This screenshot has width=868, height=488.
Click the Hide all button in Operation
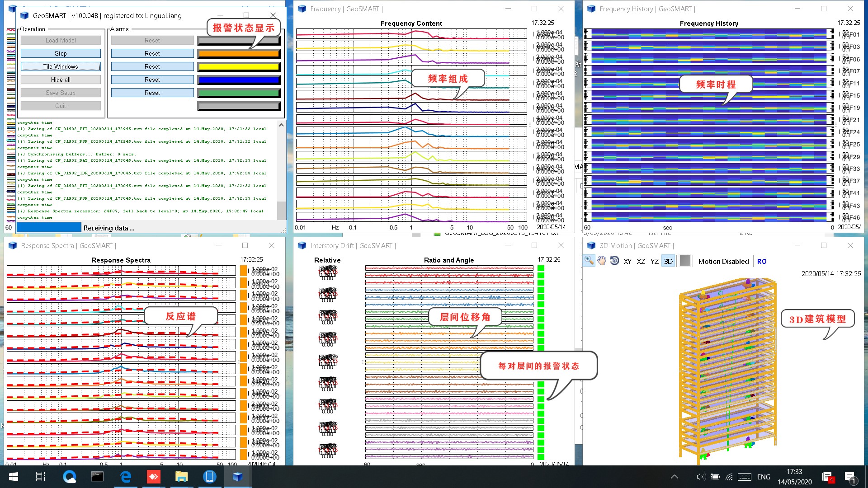[60, 79]
